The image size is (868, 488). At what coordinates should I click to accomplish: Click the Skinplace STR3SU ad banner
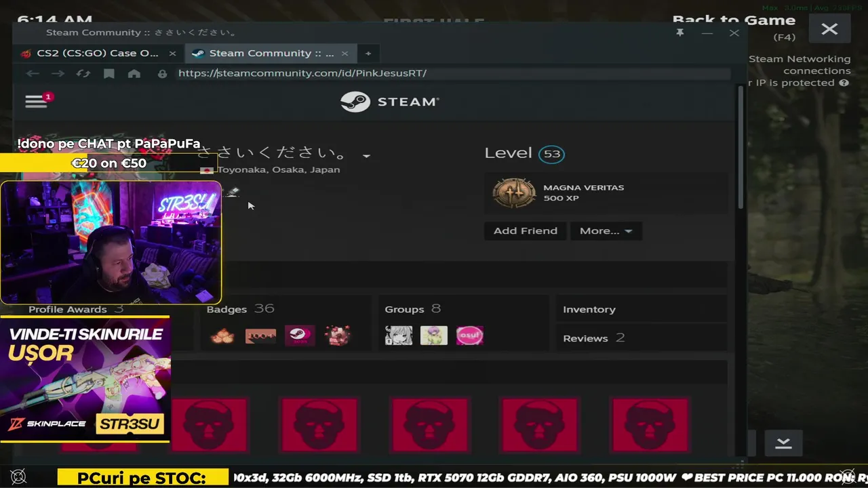pos(85,380)
